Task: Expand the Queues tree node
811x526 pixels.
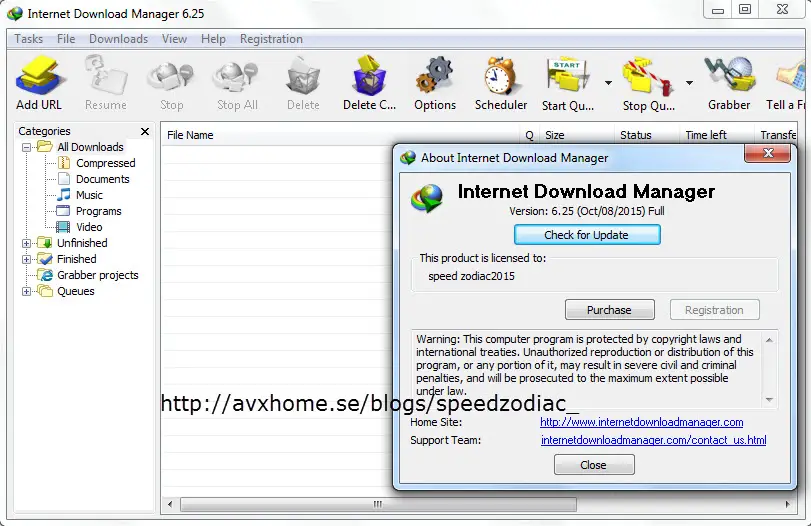Action: pyautogui.click(x=26, y=291)
